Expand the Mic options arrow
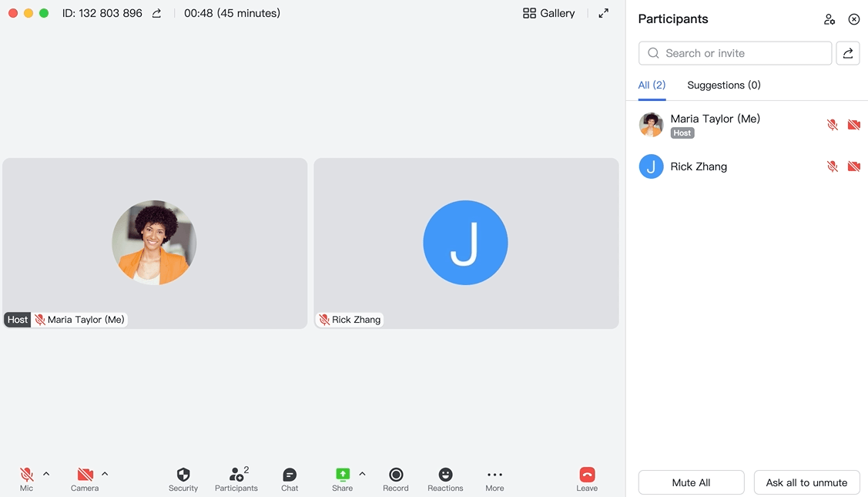 pyautogui.click(x=46, y=474)
